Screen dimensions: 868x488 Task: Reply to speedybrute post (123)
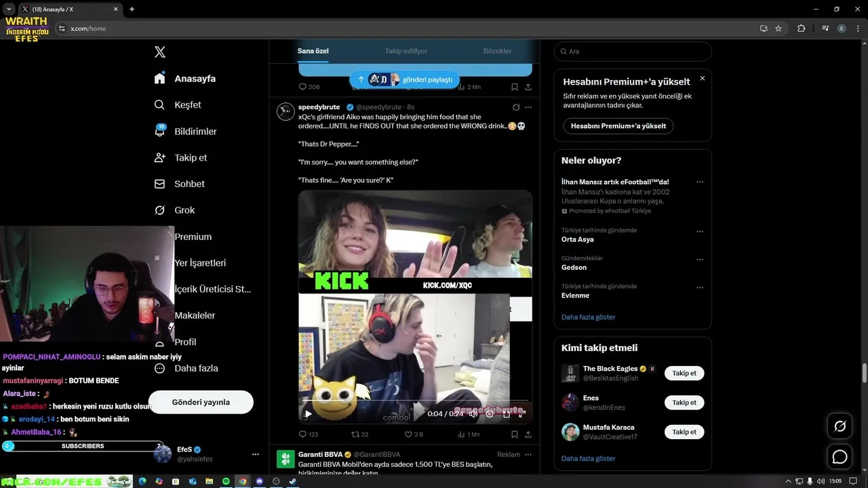[x=309, y=434]
